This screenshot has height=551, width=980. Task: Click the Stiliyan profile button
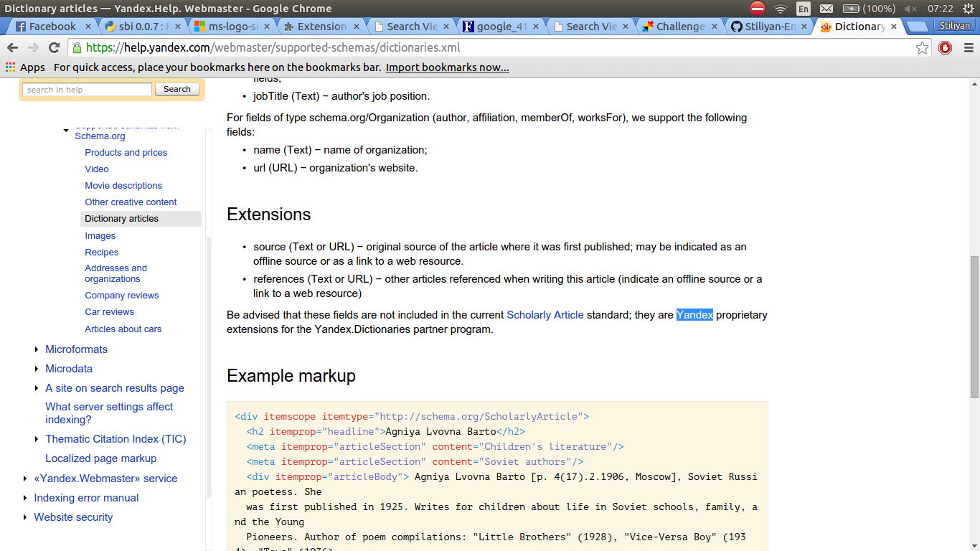pyautogui.click(x=955, y=26)
